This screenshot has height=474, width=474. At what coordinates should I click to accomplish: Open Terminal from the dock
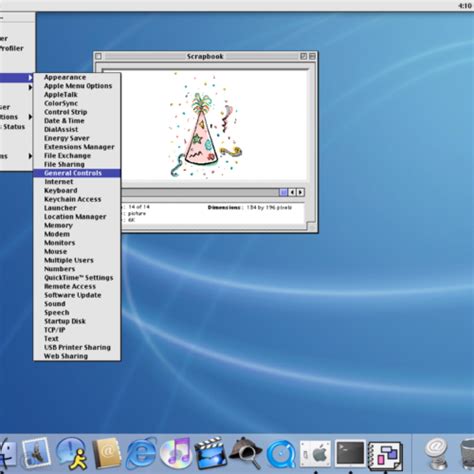point(350,453)
